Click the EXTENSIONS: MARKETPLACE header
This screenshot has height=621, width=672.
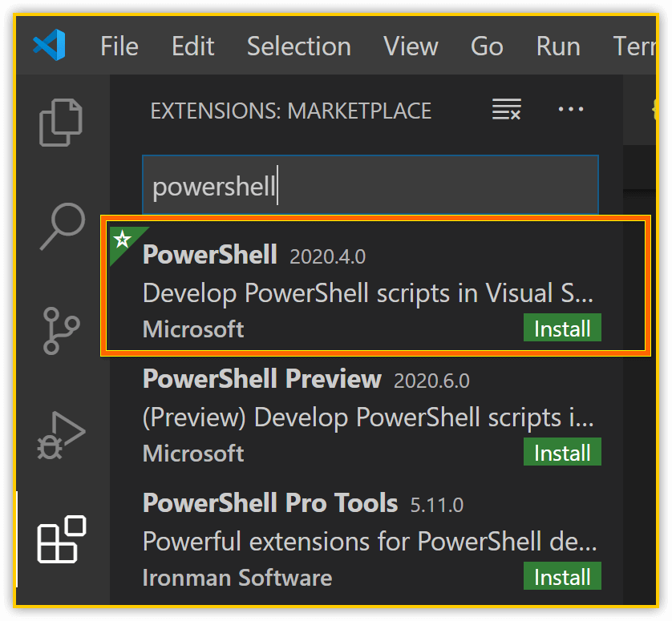(290, 111)
